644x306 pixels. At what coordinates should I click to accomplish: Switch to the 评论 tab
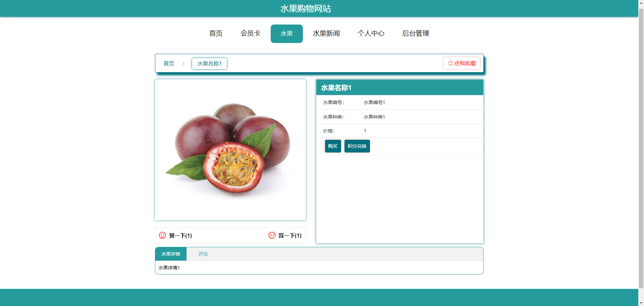(203, 254)
